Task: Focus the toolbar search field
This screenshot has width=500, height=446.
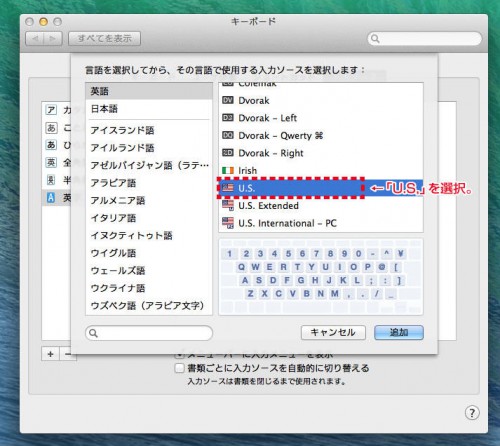Action: [x=424, y=39]
